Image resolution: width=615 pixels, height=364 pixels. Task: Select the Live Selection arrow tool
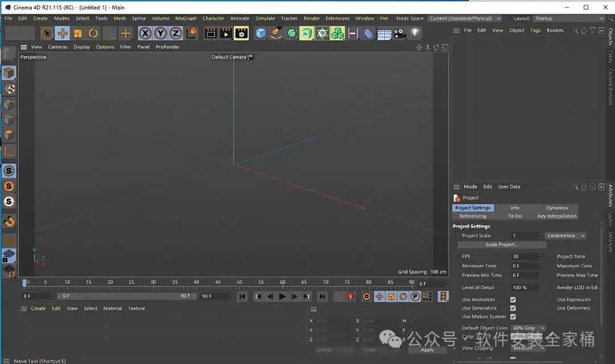47,34
